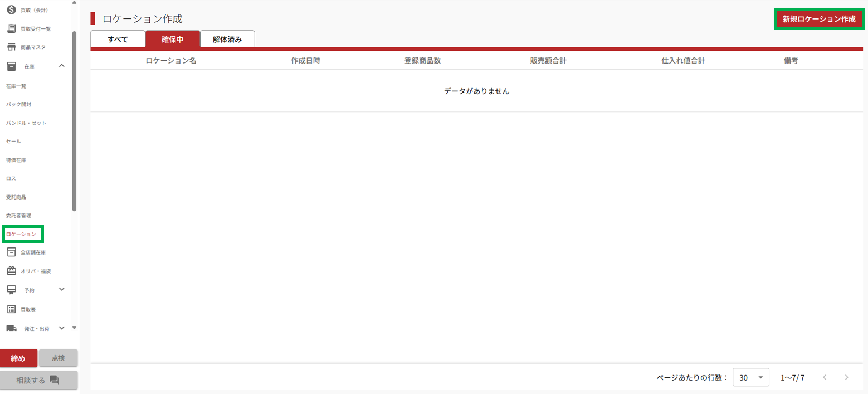
Task: Switch to the 解体済み tab
Action: coord(227,40)
